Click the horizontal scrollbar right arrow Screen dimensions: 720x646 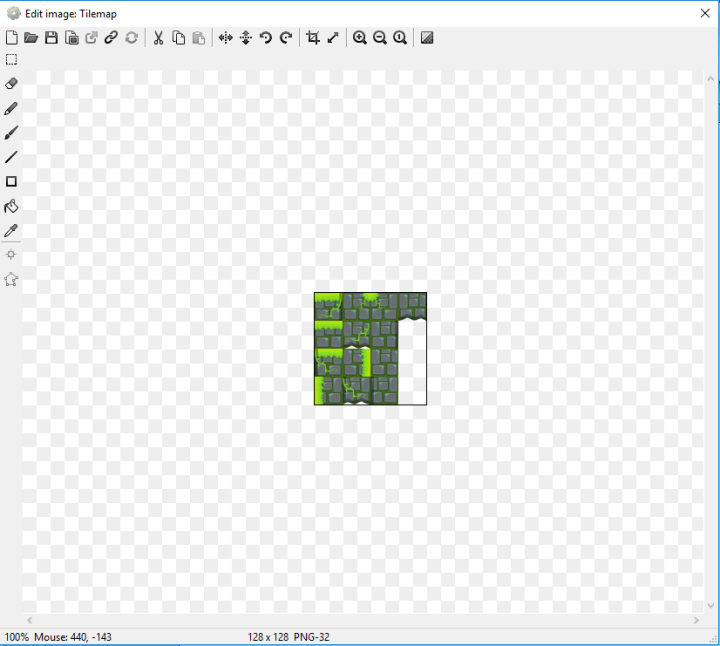pos(696,620)
